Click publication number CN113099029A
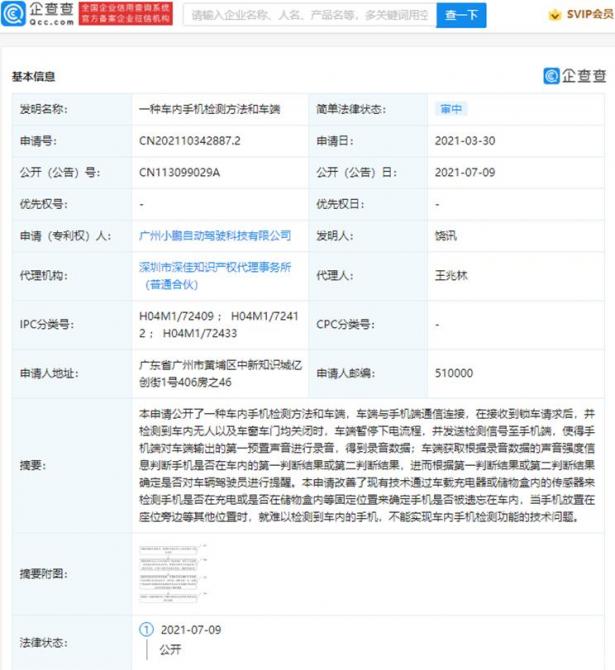 point(179,172)
